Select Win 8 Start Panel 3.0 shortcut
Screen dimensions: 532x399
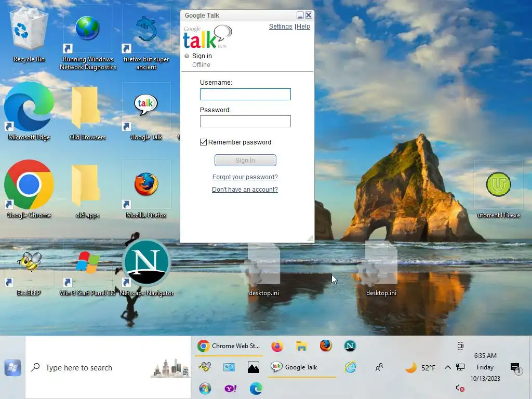coord(87,268)
